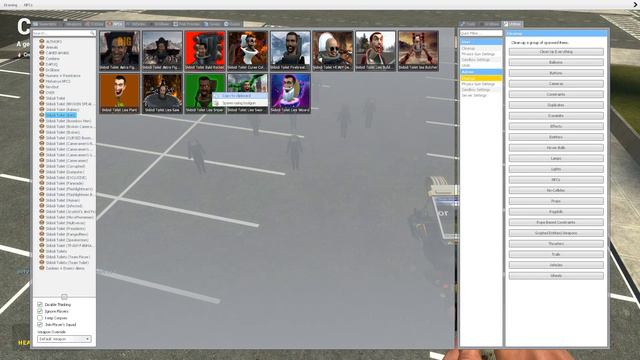Image resolution: width=640 pixels, height=360 pixels.
Task: Open Undo in the User utilities list
Action: tap(481, 65)
